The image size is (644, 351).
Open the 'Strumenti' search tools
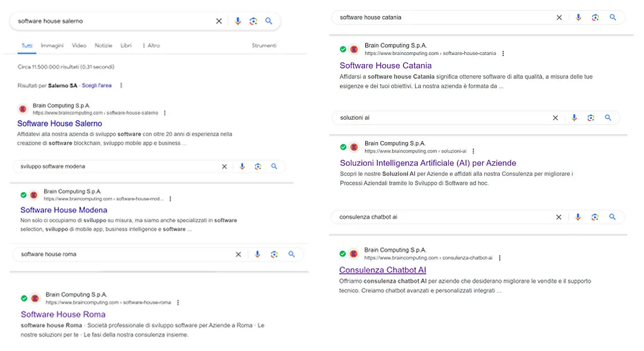[x=264, y=46]
